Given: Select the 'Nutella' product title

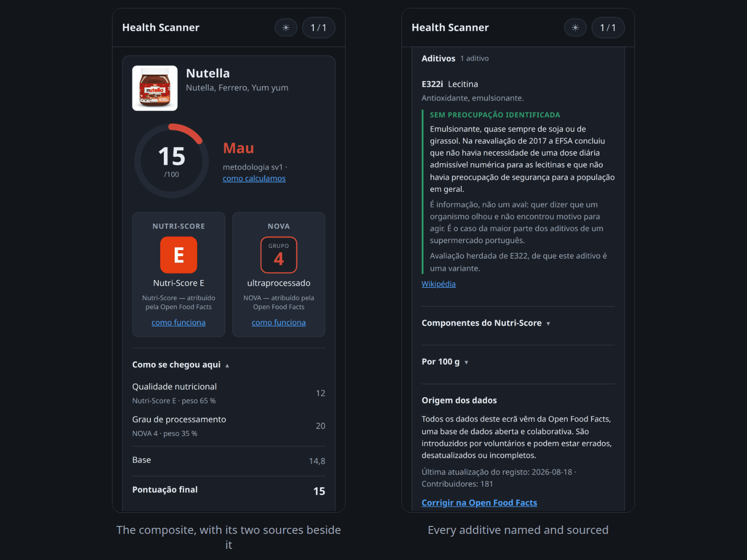Looking at the screenshot, I should coord(208,73).
